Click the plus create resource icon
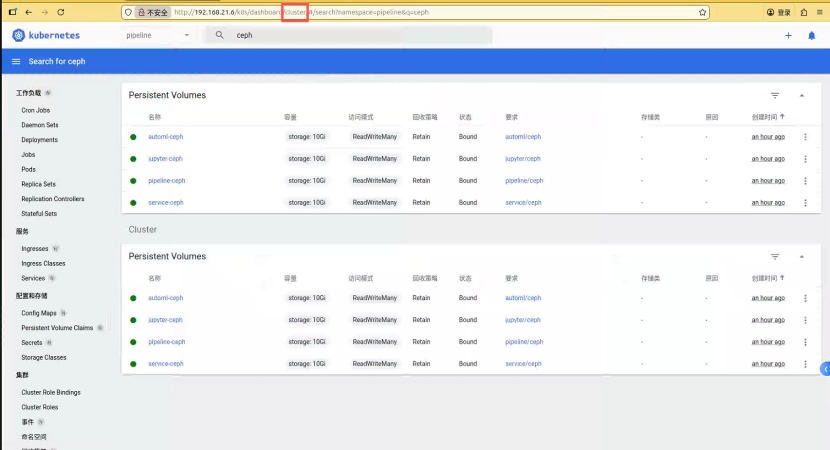830x450 pixels. [x=788, y=35]
